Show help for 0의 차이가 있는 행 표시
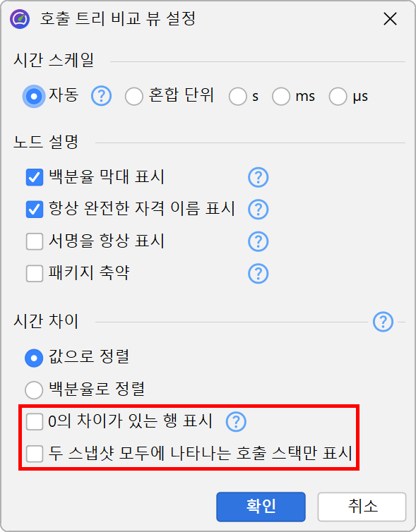 (236, 422)
